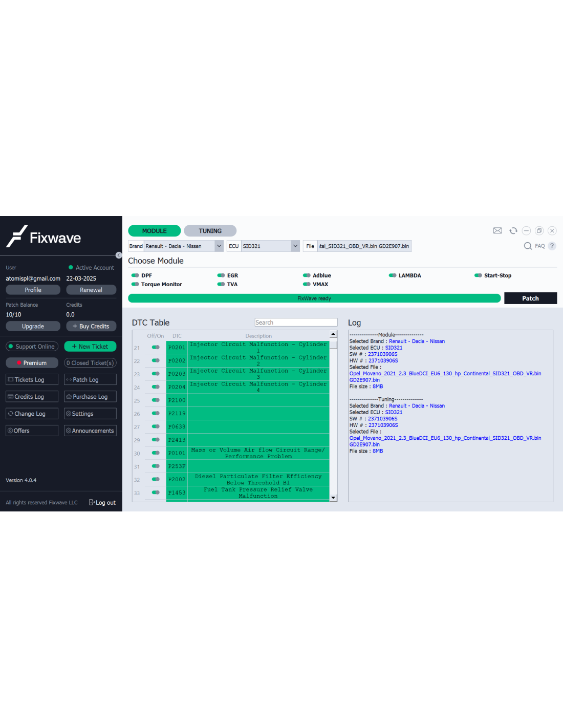Toggle the TVA module switch
Image resolution: width=563 pixels, height=728 pixels.
pos(221,284)
